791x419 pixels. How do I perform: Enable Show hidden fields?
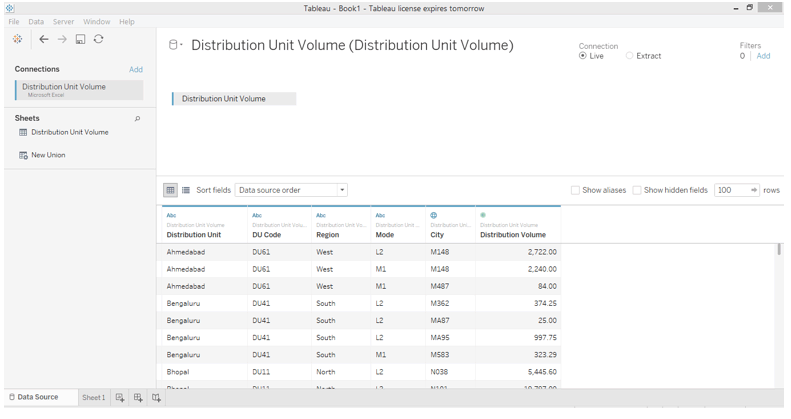637,190
